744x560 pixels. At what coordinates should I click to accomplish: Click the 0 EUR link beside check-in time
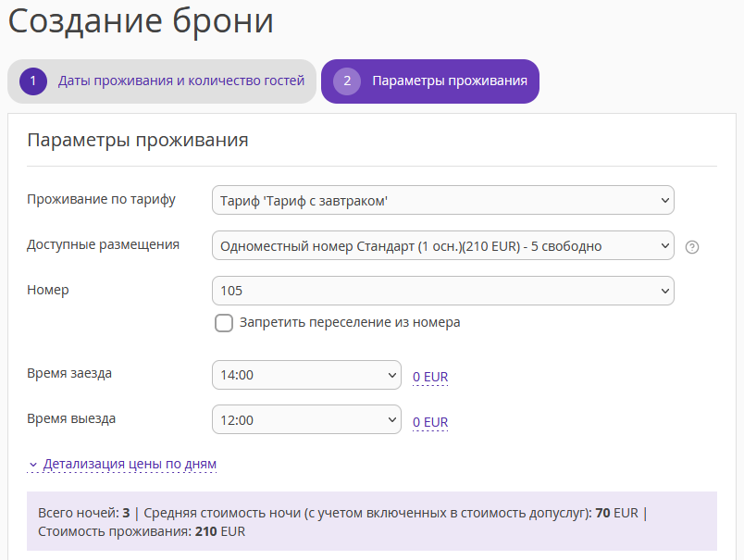pyautogui.click(x=430, y=377)
